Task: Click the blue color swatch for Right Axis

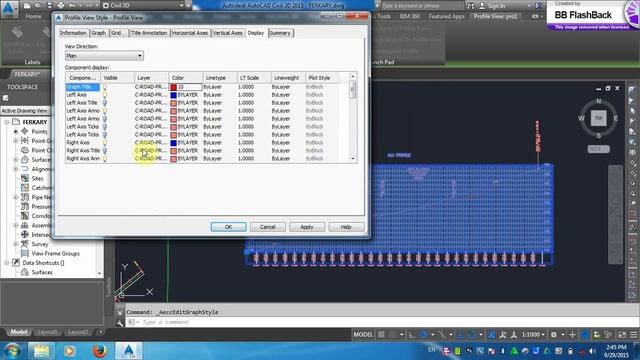Action: click(x=173, y=142)
